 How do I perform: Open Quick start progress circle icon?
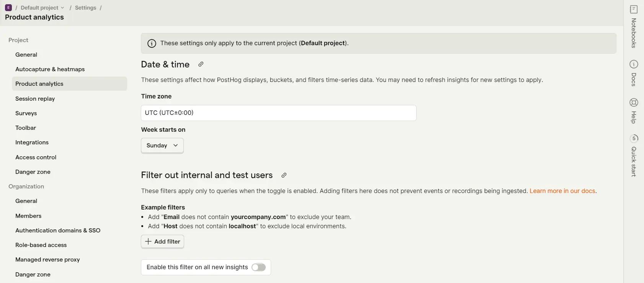[x=634, y=138]
